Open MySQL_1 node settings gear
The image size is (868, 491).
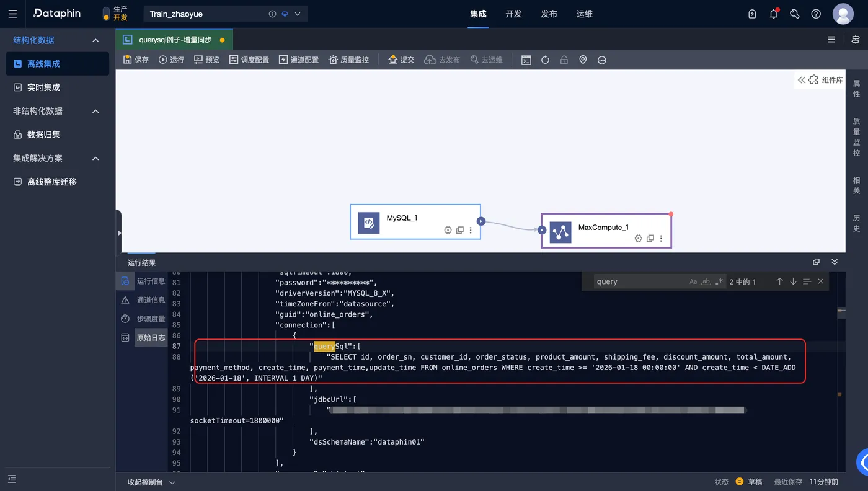pos(448,230)
